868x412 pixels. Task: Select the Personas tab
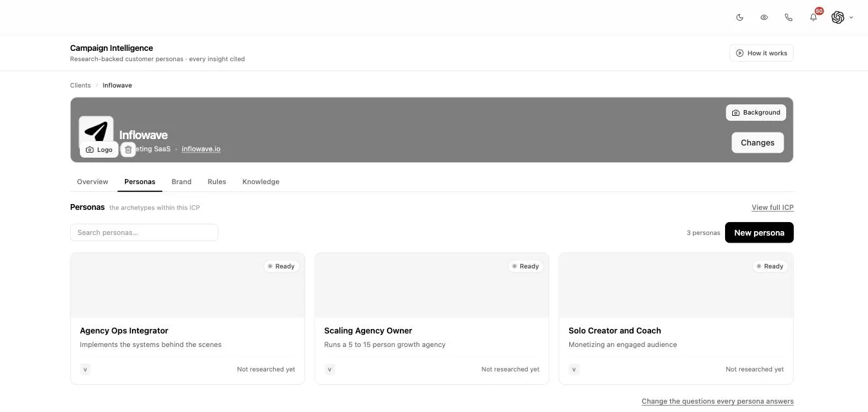coord(140,182)
